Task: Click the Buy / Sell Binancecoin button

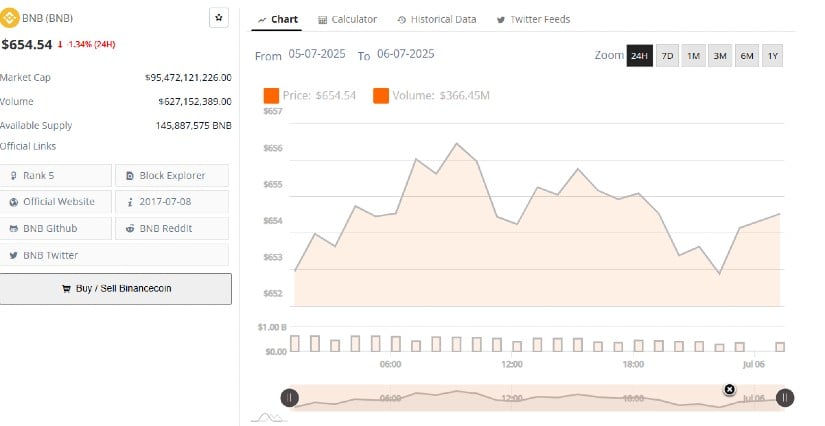Action: pos(115,289)
